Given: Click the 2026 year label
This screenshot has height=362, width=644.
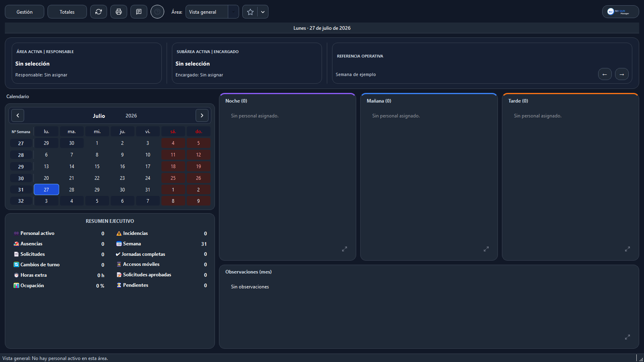Looking at the screenshot, I should tap(131, 116).
